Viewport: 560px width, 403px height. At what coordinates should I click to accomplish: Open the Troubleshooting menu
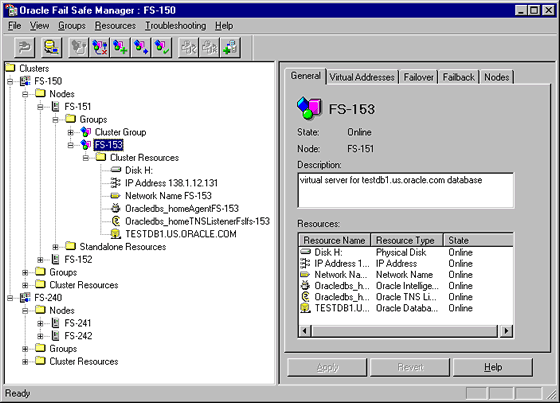175,26
